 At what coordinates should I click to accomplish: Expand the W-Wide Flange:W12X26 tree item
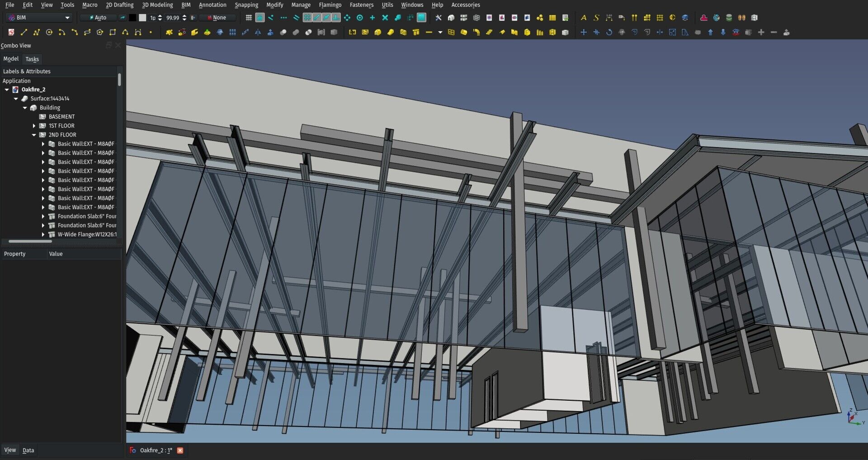point(43,234)
